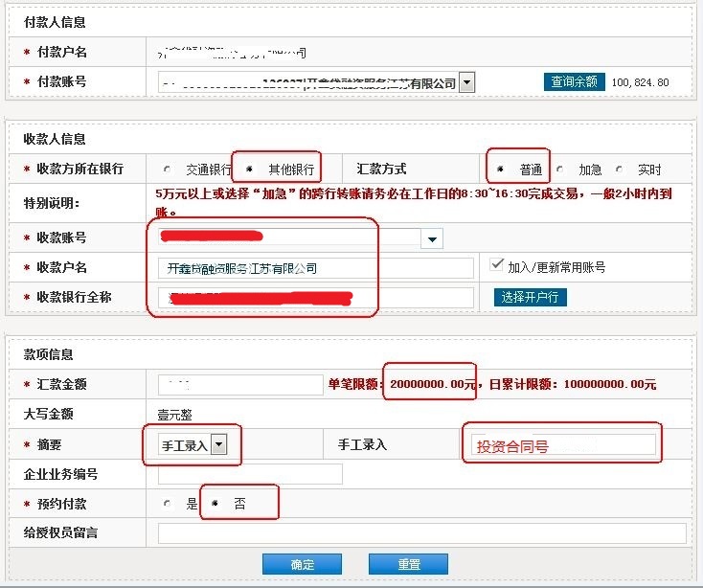Click the 投资合同号 text field
Image resolution: width=703 pixels, height=588 pixels.
tap(562, 445)
